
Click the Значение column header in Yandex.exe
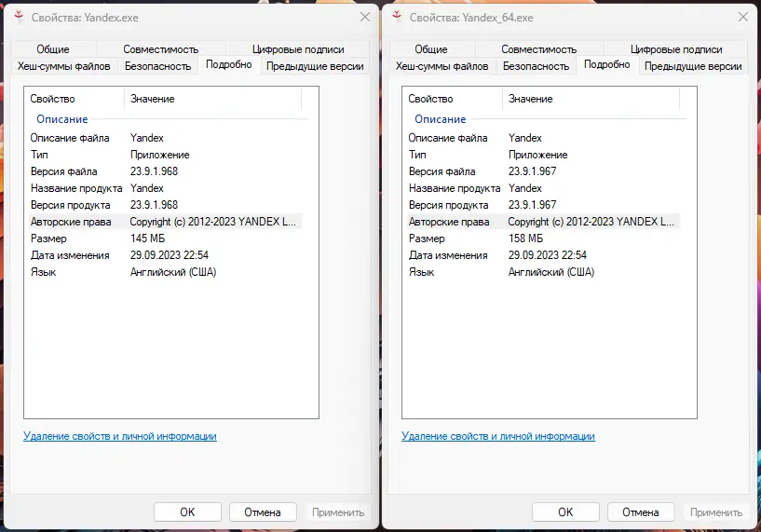pos(153,99)
